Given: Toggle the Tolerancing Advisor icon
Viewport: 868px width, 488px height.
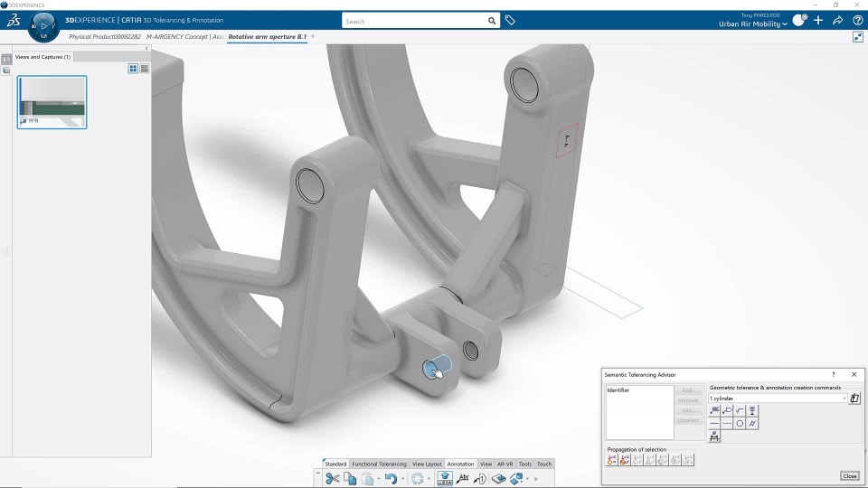Looking at the screenshot, I should (x=445, y=479).
